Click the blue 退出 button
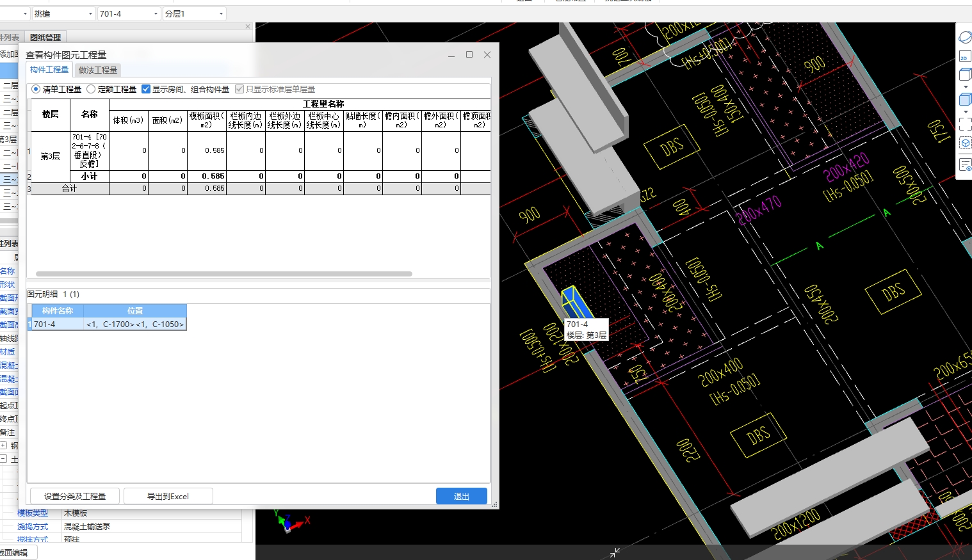 pyautogui.click(x=462, y=496)
